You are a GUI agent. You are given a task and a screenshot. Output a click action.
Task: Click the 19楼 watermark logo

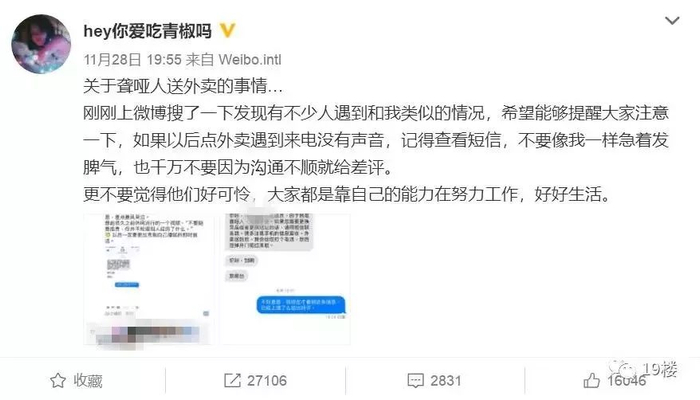pos(644,369)
